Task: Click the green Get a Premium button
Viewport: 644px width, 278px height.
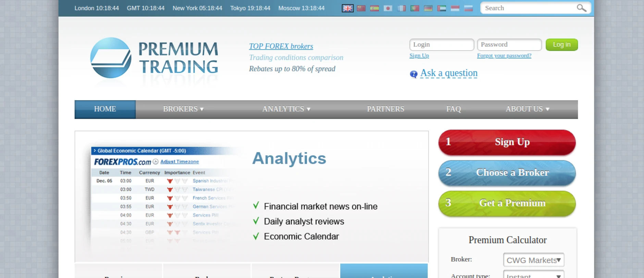Action: [507, 203]
